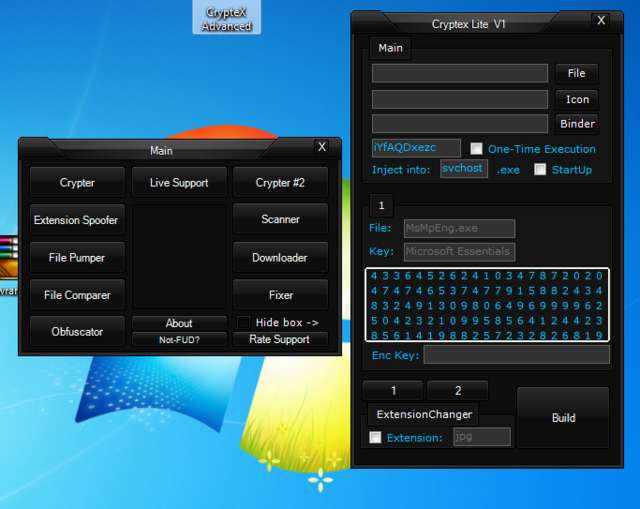Click the Inject into: label
The image size is (640, 509).
click(x=401, y=170)
